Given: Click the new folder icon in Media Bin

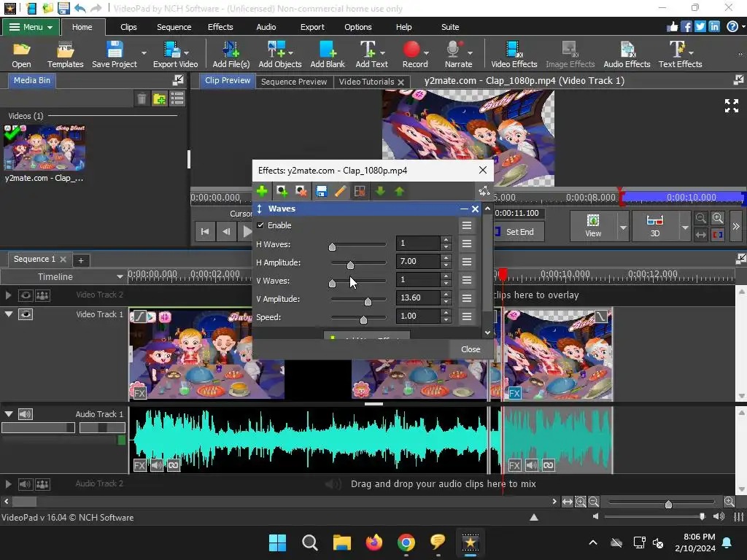Looking at the screenshot, I should click(160, 98).
